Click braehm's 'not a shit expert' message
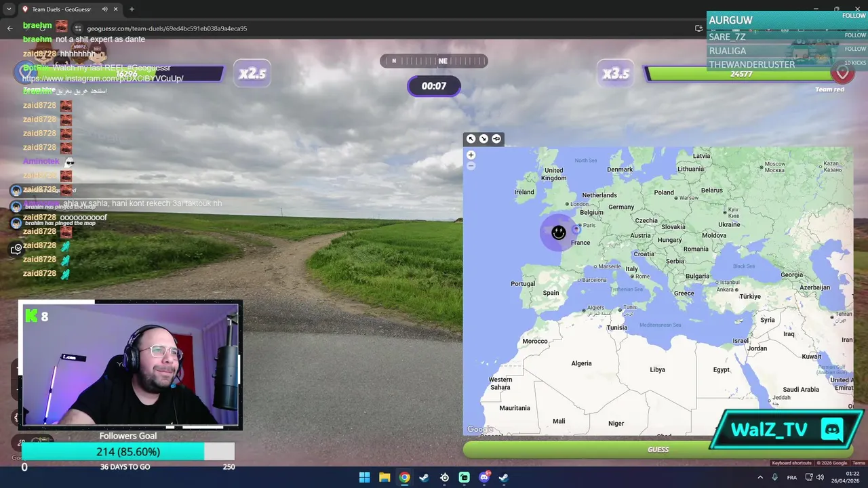The height and width of the screenshot is (488, 868). (100, 39)
